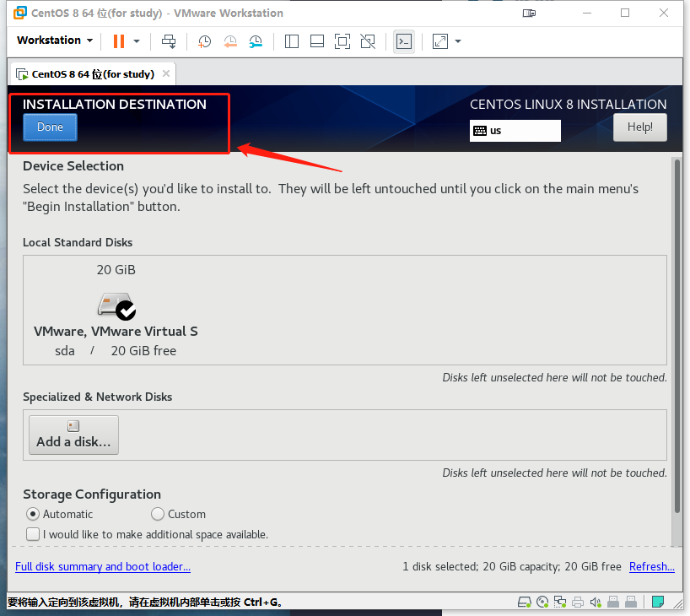690x616 pixels.
Task: Expand the power options arrow beside the pause icon
Action: (x=137, y=41)
